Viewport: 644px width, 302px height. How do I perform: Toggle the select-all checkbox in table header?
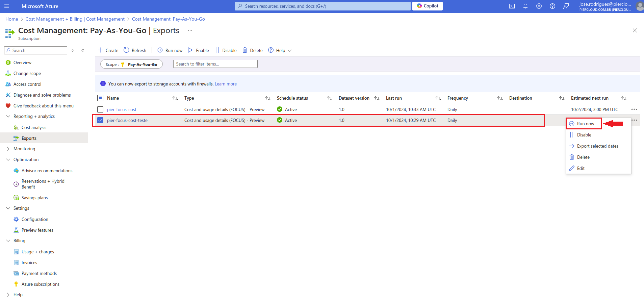click(100, 98)
